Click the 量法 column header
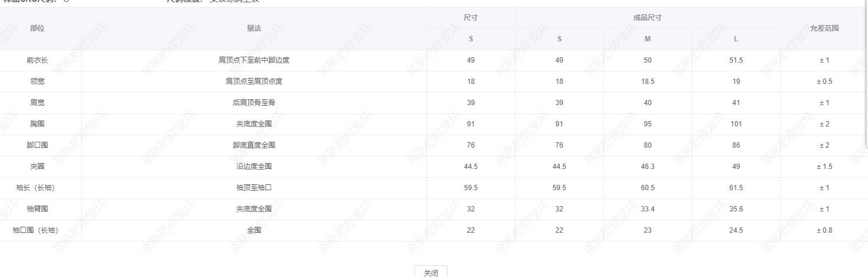The height and width of the screenshot is (277, 868). pyautogui.click(x=254, y=28)
